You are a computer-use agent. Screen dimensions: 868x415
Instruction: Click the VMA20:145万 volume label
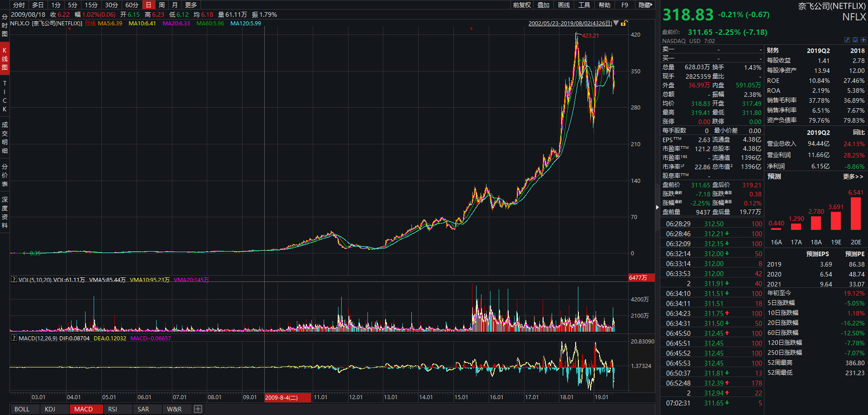click(191, 280)
